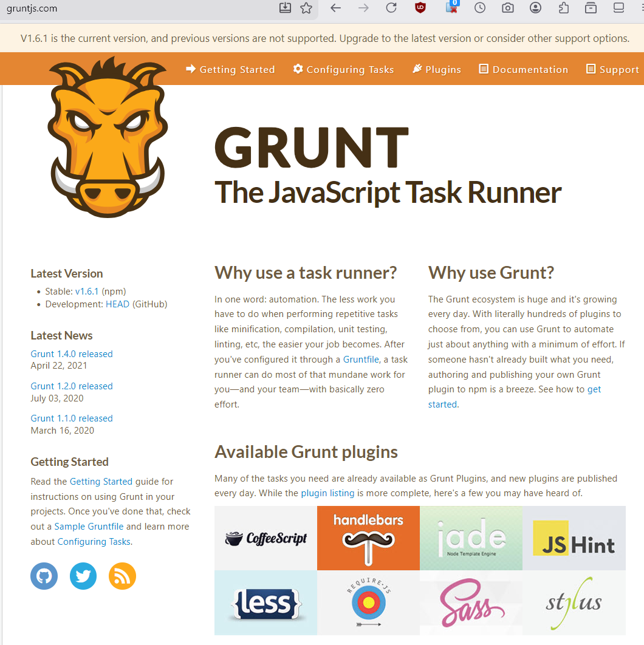Open Grunt 1.2.0 released news
Screen dimensions: 644x645
coord(72,386)
